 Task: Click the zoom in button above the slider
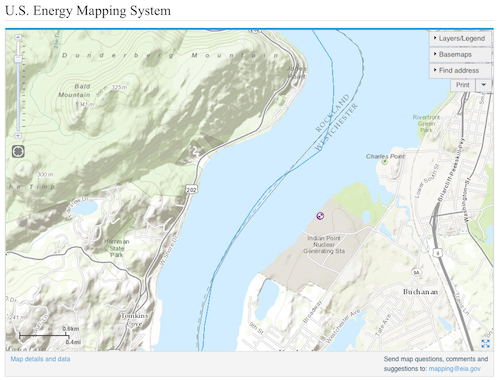[x=18, y=37]
